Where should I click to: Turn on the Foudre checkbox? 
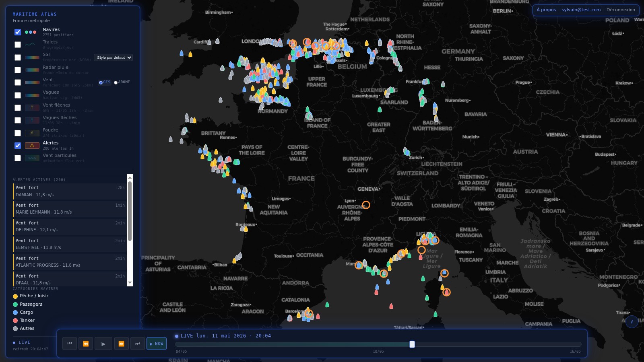pyautogui.click(x=18, y=133)
